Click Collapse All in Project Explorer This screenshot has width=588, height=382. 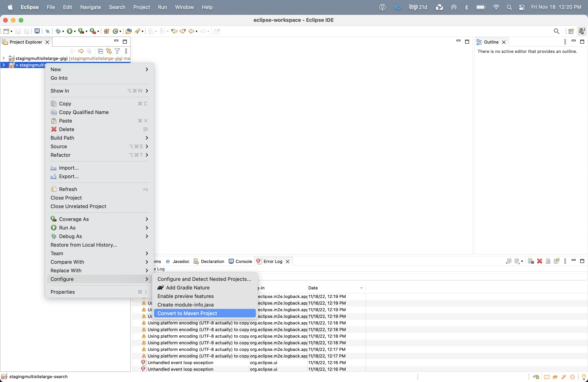click(x=100, y=51)
